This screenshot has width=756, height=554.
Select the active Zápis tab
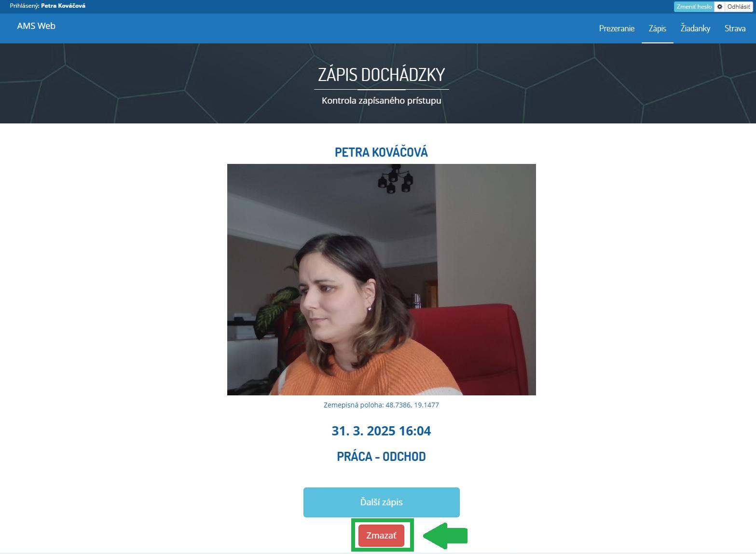point(657,28)
